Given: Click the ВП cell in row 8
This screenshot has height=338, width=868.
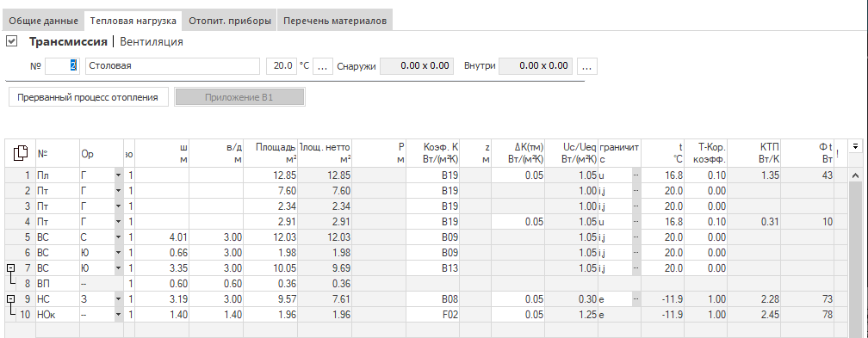Looking at the screenshot, I should (x=58, y=284).
